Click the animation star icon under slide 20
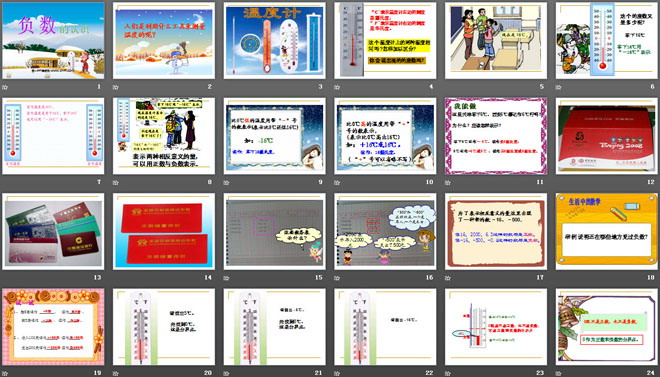The image size is (660, 377). (116, 373)
